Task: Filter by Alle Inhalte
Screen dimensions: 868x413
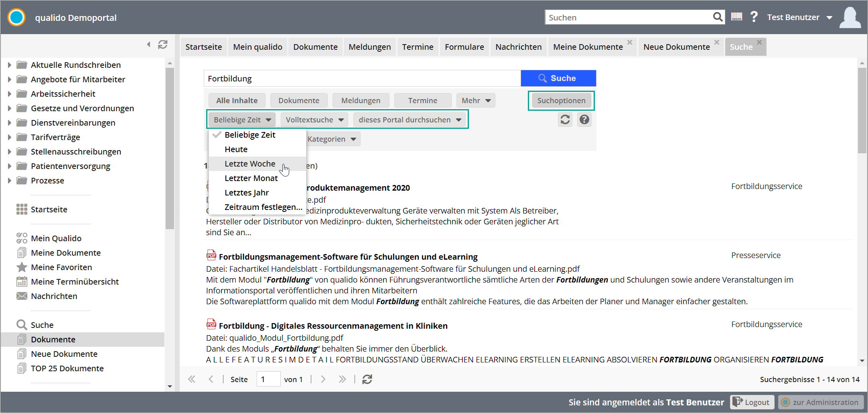Action: pyautogui.click(x=237, y=100)
